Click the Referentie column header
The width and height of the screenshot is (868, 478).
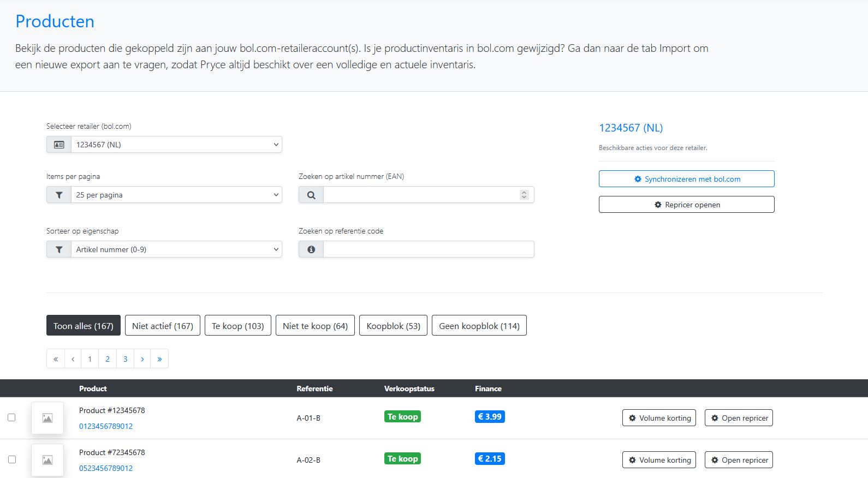click(314, 389)
